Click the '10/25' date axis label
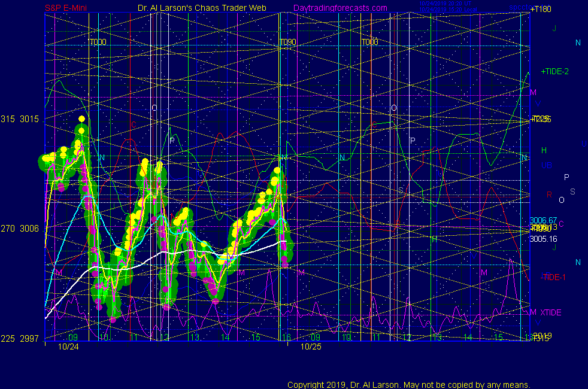This screenshot has height=389, width=588. pos(311,347)
